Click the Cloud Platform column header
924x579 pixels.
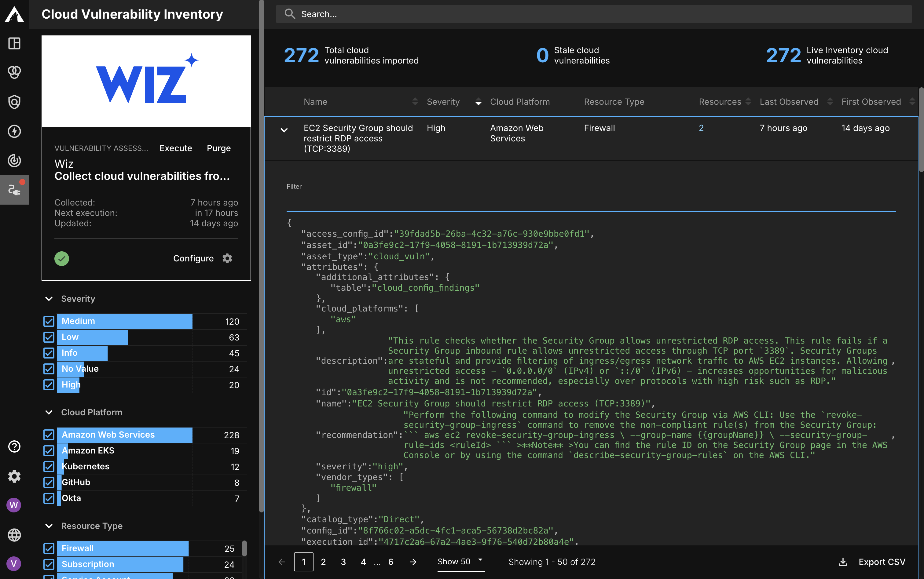(x=520, y=101)
